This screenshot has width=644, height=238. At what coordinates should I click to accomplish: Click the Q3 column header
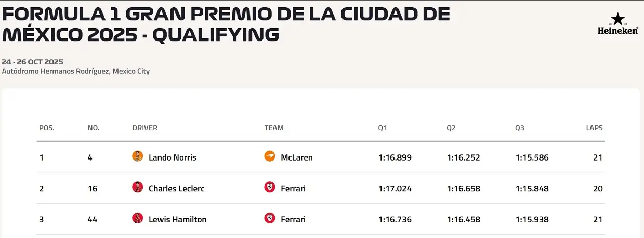pyautogui.click(x=520, y=128)
